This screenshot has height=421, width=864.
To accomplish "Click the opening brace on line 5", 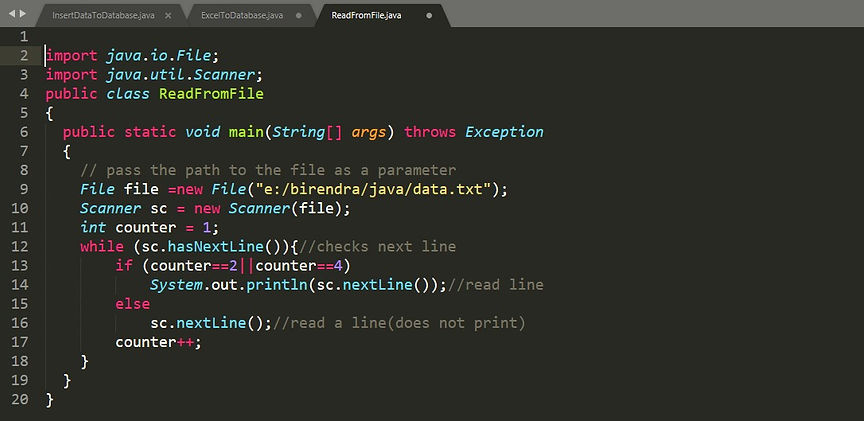I will (50, 113).
